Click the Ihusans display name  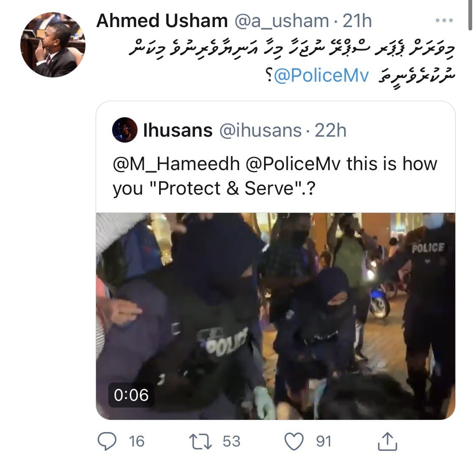[178, 130]
